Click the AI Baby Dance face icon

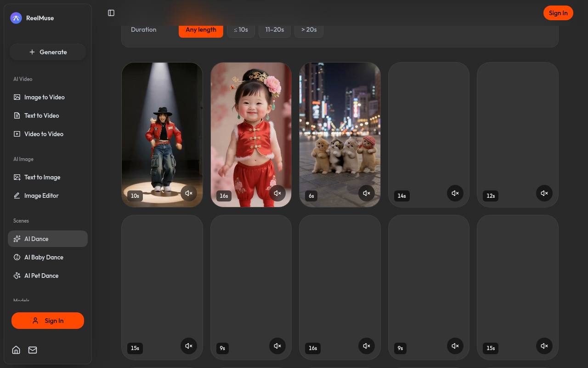coord(17,257)
